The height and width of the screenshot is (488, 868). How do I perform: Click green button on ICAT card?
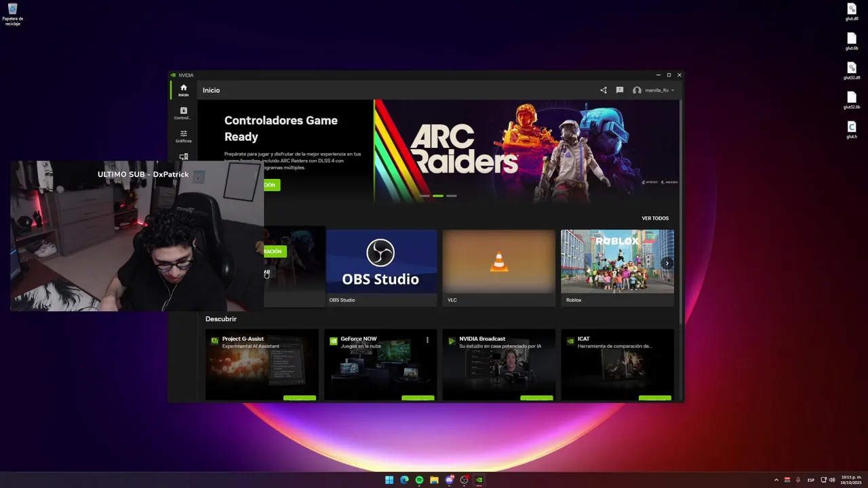pos(654,399)
